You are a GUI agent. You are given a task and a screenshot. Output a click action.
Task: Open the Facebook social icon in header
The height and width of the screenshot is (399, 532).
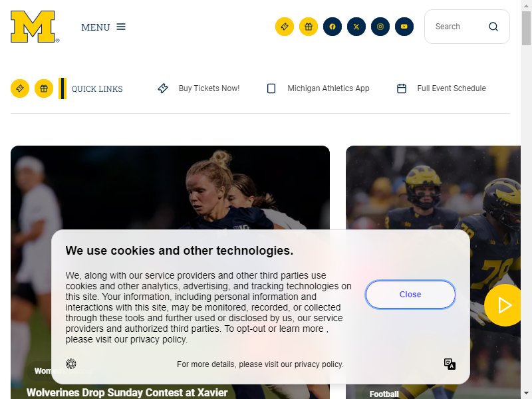(x=332, y=27)
